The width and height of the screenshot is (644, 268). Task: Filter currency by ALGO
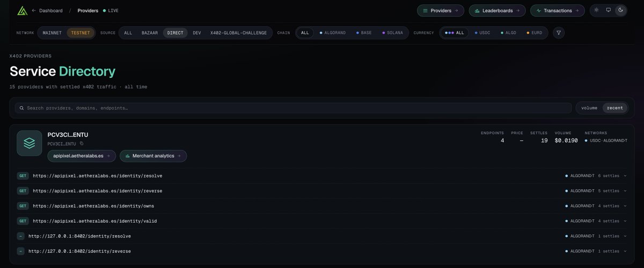click(x=508, y=33)
